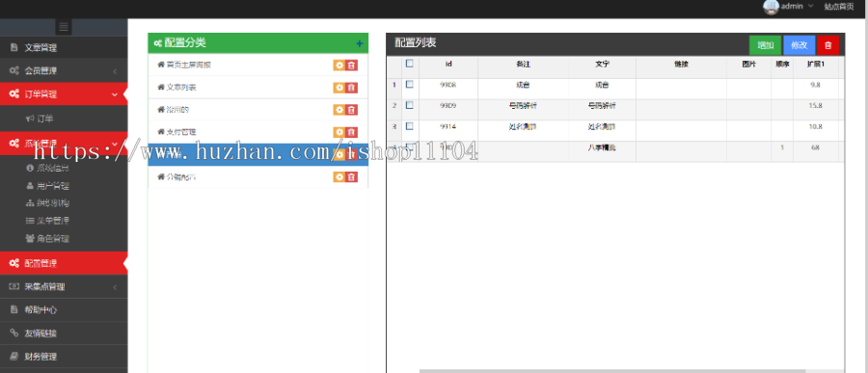Expand 会员管理 using its chevron

click(115, 71)
